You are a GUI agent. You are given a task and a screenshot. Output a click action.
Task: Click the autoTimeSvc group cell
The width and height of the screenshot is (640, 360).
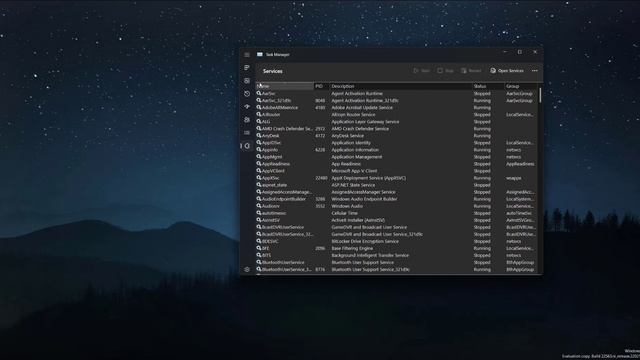click(519, 213)
